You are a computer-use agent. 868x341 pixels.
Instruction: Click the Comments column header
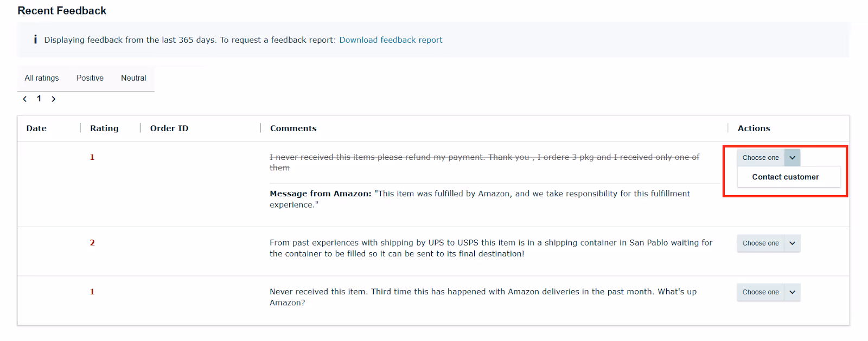(293, 128)
